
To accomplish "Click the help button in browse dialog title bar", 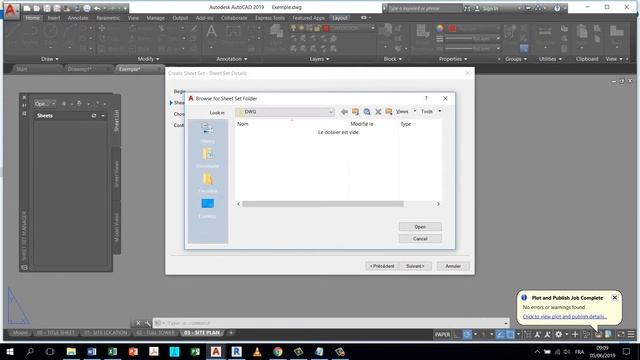I will (x=426, y=98).
